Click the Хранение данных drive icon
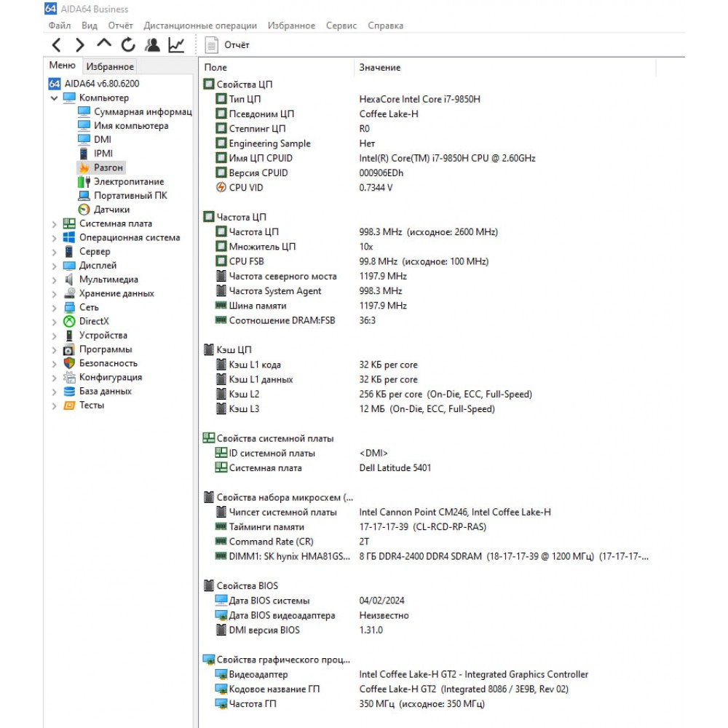The height and width of the screenshot is (728, 728). tap(69, 293)
